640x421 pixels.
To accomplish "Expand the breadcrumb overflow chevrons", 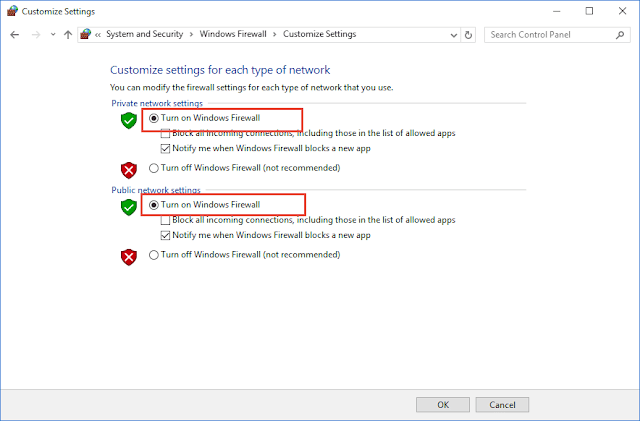I will click(98, 35).
